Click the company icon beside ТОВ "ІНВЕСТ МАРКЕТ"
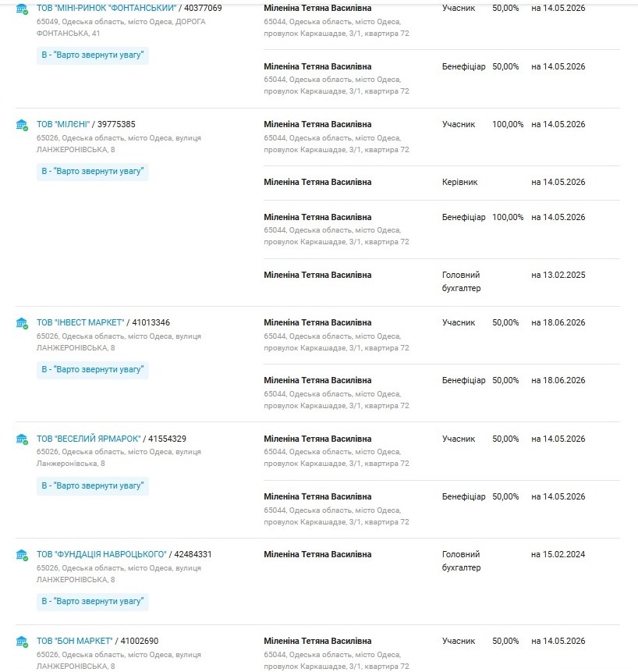638x672 pixels. (x=22, y=323)
